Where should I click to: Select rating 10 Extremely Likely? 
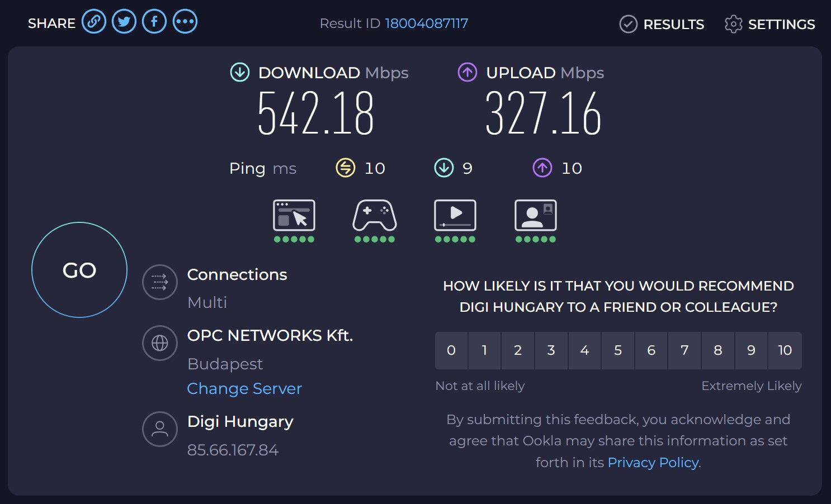coord(785,350)
